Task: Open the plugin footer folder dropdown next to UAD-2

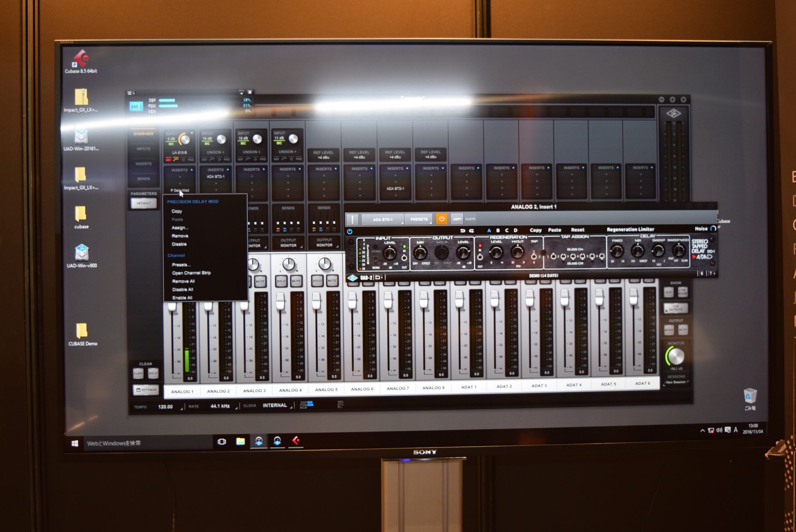Action: [x=379, y=278]
